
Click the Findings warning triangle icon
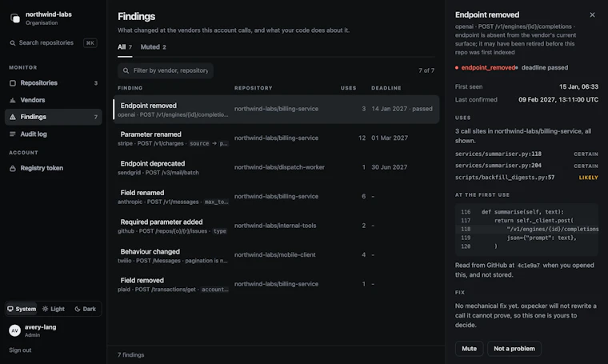[x=13, y=117]
